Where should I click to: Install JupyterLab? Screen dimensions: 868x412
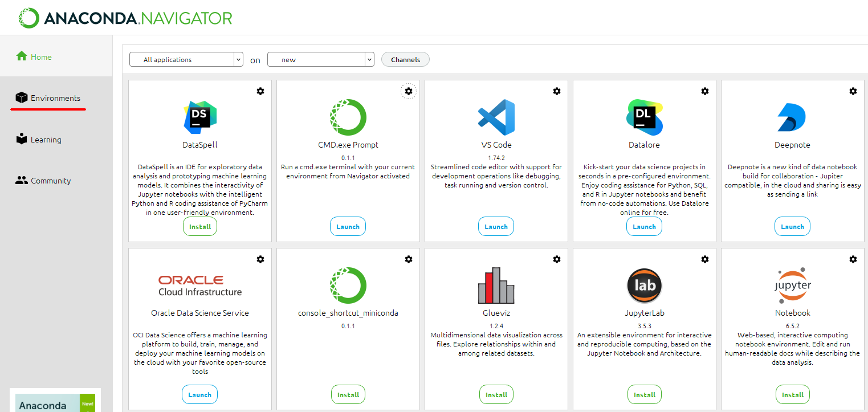(x=645, y=394)
